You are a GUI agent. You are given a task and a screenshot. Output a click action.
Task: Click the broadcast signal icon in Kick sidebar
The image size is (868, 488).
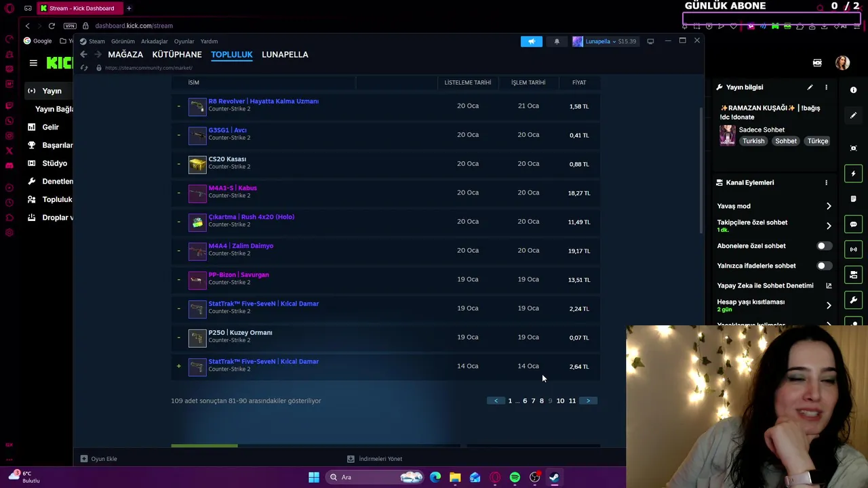(853, 249)
